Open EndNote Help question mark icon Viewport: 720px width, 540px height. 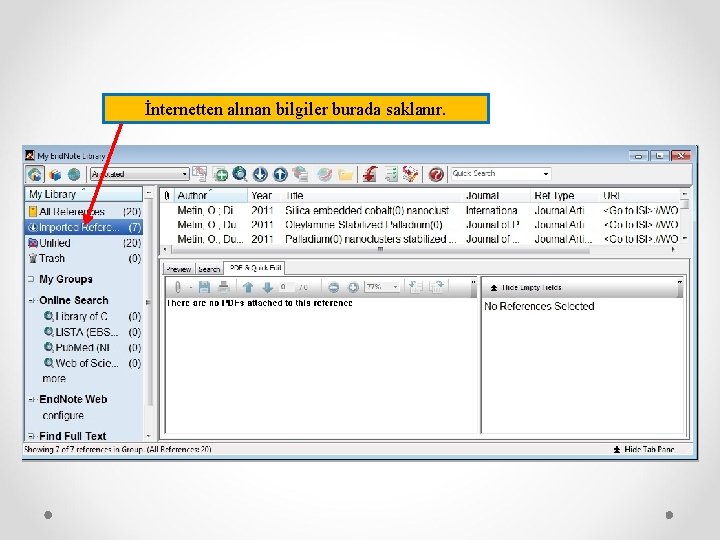[436, 174]
